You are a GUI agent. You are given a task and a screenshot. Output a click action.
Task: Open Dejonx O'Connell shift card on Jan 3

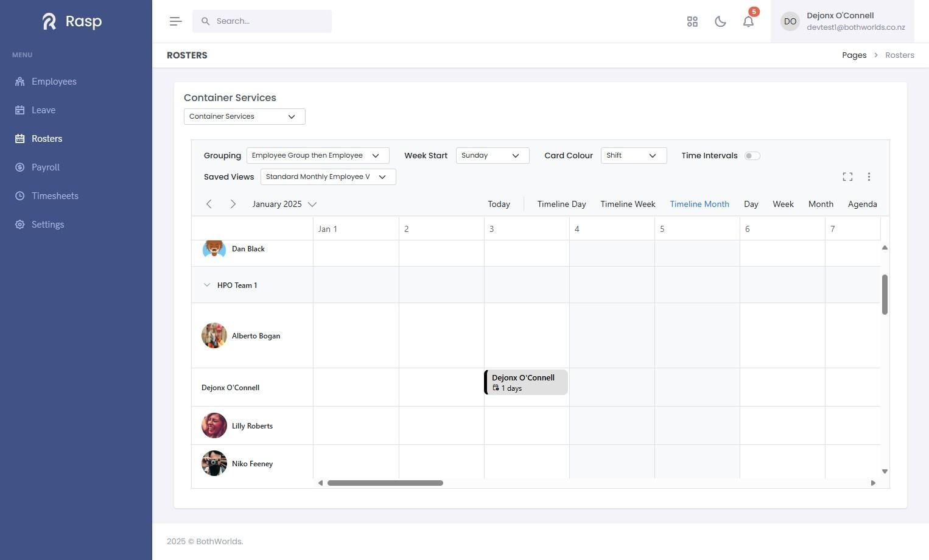[x=526, y=382]
